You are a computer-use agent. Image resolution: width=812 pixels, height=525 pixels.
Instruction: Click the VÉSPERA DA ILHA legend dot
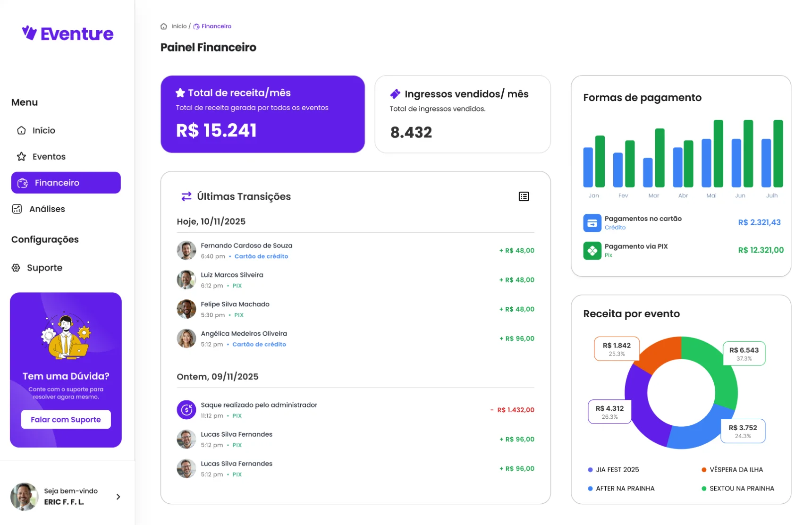coord(704,470)
